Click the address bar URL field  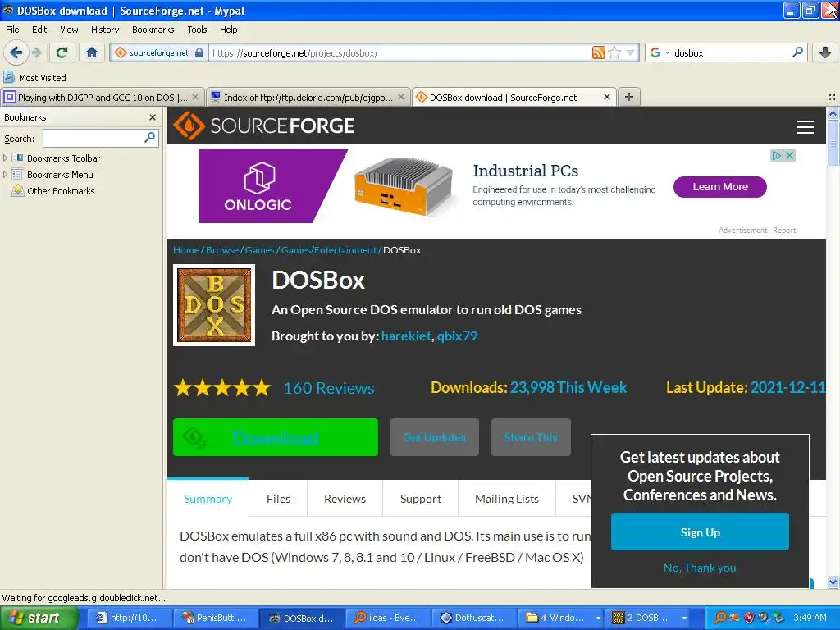click(399, 52)
